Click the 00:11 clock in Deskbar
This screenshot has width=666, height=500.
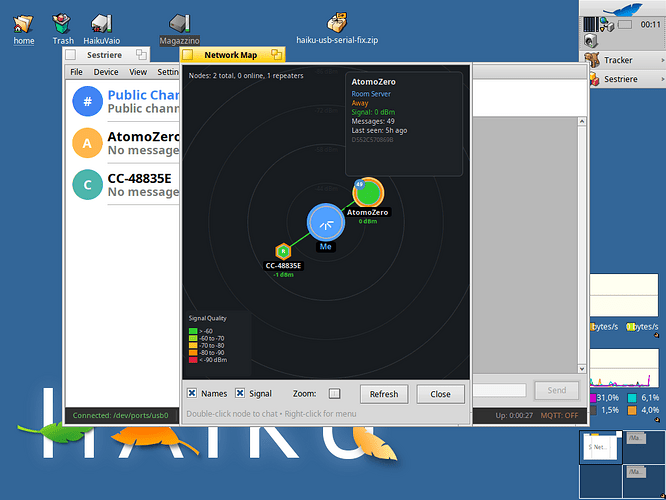click(650, 25)
